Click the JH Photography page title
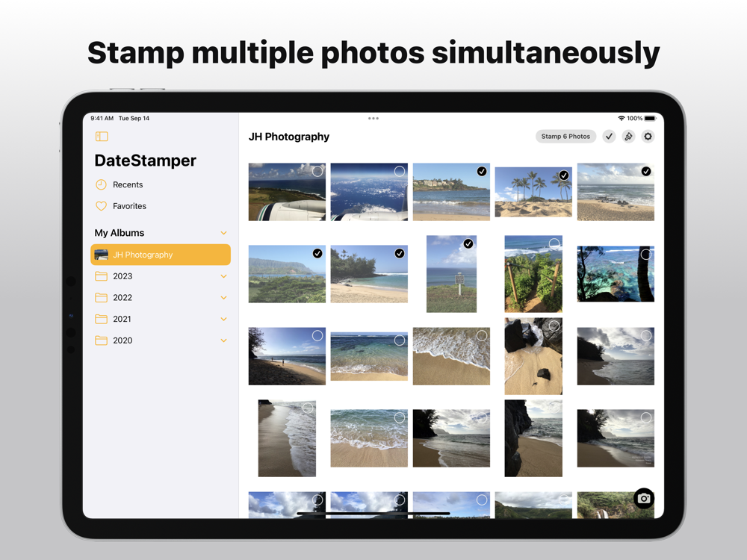The height and width of the screenshot is (560, 747). 288,137
